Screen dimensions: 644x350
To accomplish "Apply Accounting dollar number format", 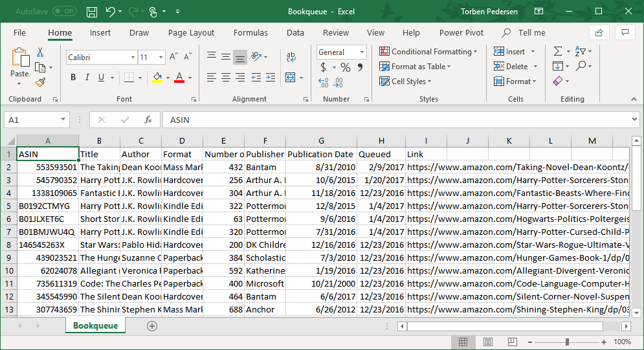I will click(323, 67).
